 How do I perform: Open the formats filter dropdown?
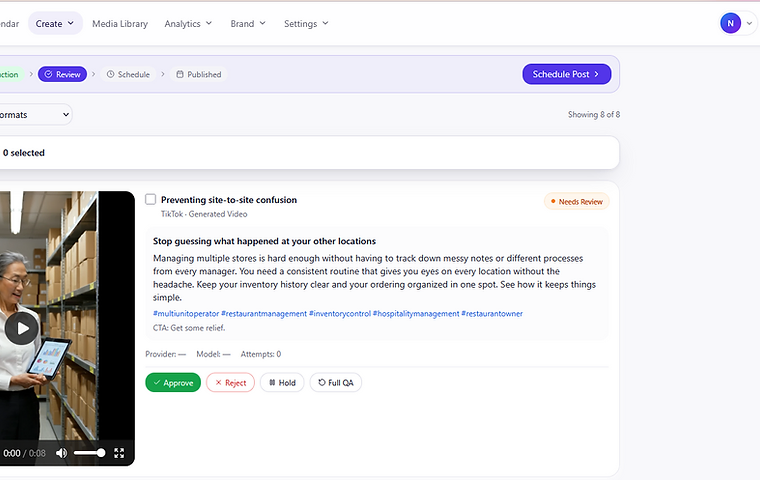point(34,114)
